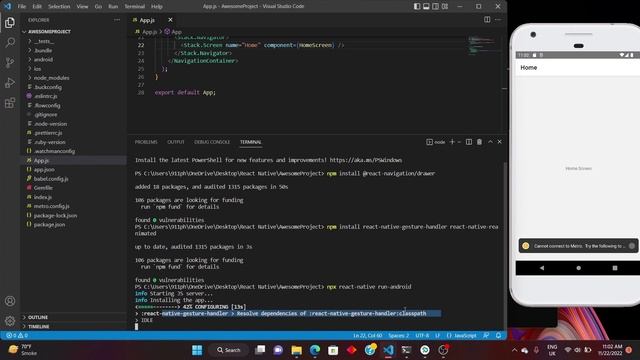Open the Explorer view in activity bar
Image resolution: width=640 pixels, height=360 pixels.
[10, 22]
